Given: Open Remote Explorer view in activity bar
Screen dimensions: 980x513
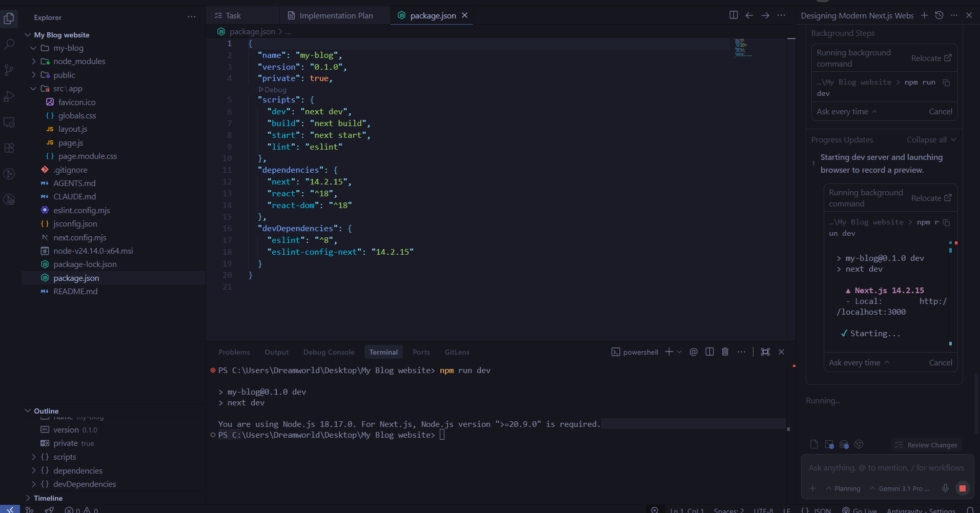Looking at the screenshot, I should click(x=9, y=122).
